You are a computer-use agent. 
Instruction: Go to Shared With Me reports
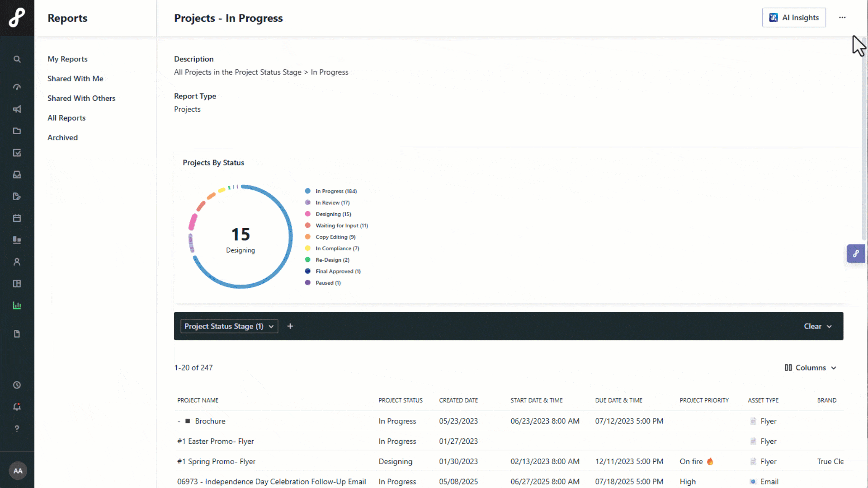pos(75,79)
